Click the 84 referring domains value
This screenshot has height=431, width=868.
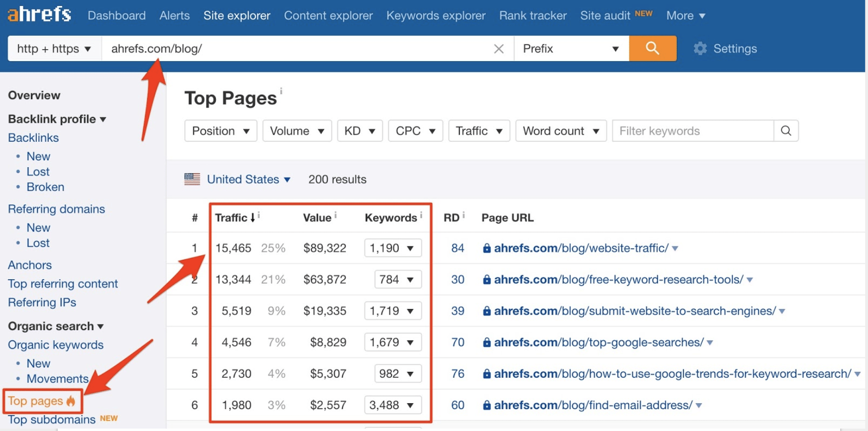pyautogui.click(x=457, y=248)
